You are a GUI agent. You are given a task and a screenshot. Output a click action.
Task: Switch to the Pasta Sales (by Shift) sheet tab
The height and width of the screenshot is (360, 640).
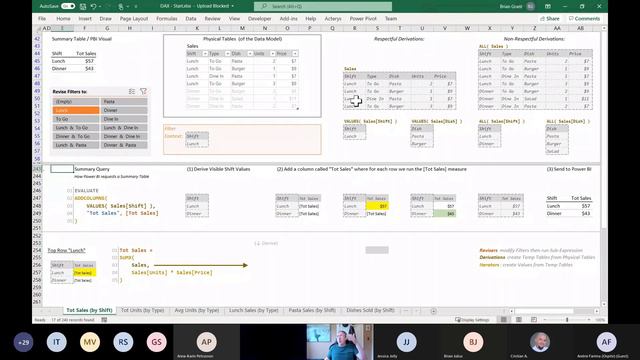click(x=312, y=310)
